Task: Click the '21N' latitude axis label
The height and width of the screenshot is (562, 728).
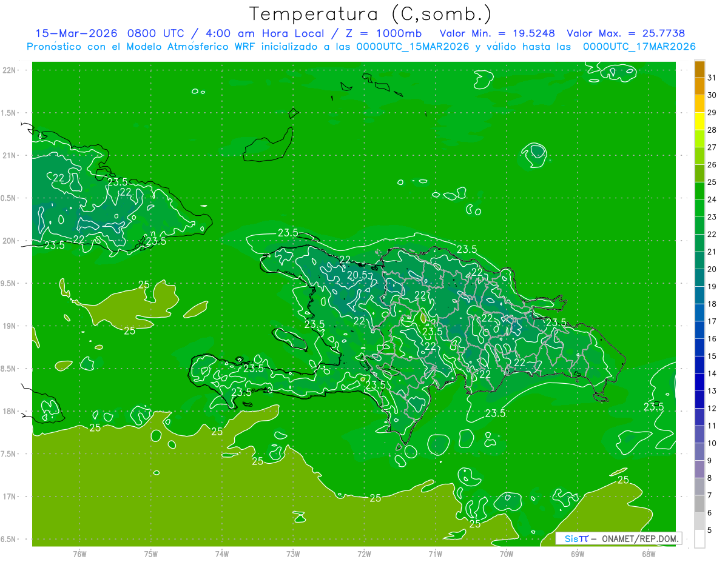Action: [9, 156]
